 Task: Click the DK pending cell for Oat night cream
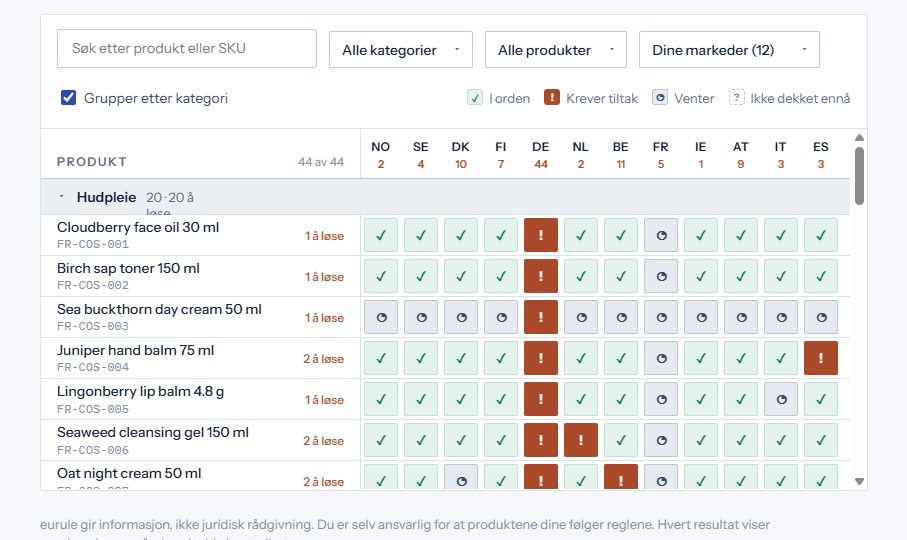(x=460, y=477)
